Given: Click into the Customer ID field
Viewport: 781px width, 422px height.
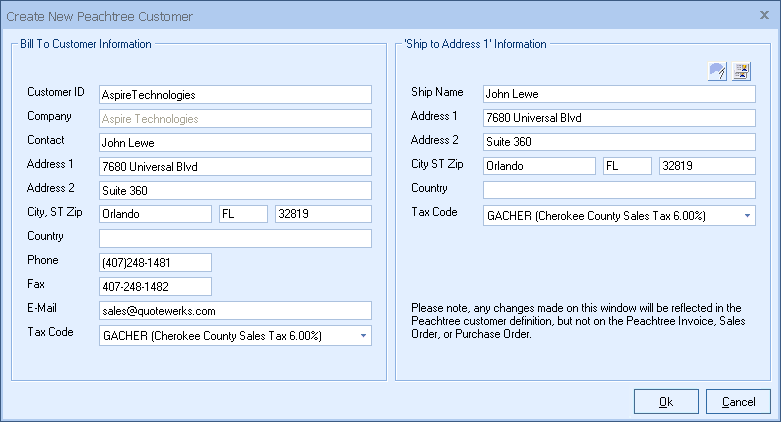Looking at the screenshot, I should 235,95.
